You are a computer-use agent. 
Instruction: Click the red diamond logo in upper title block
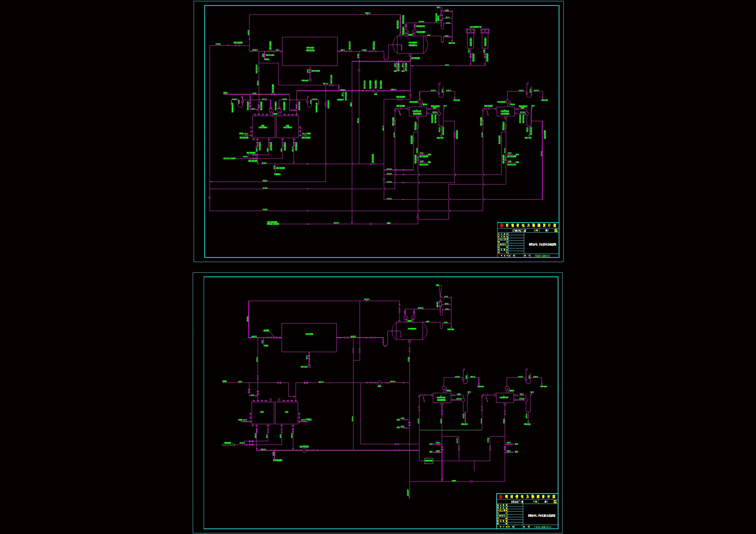502,225
